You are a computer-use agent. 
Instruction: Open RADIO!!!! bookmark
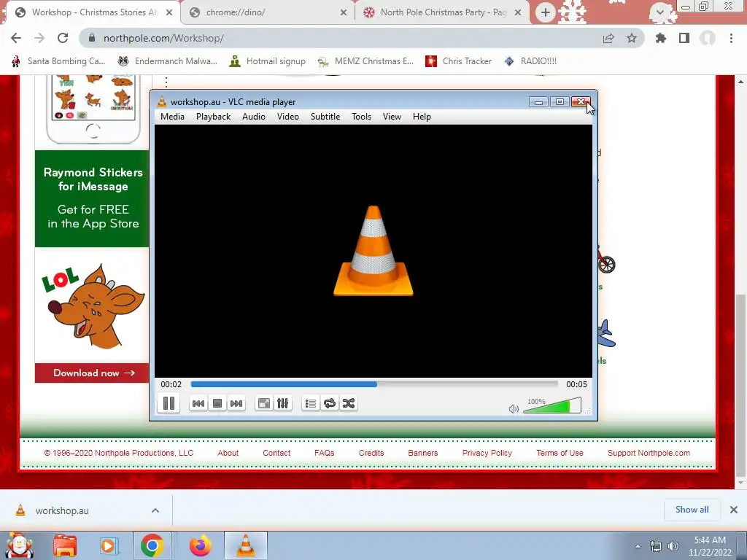[531, 61]
